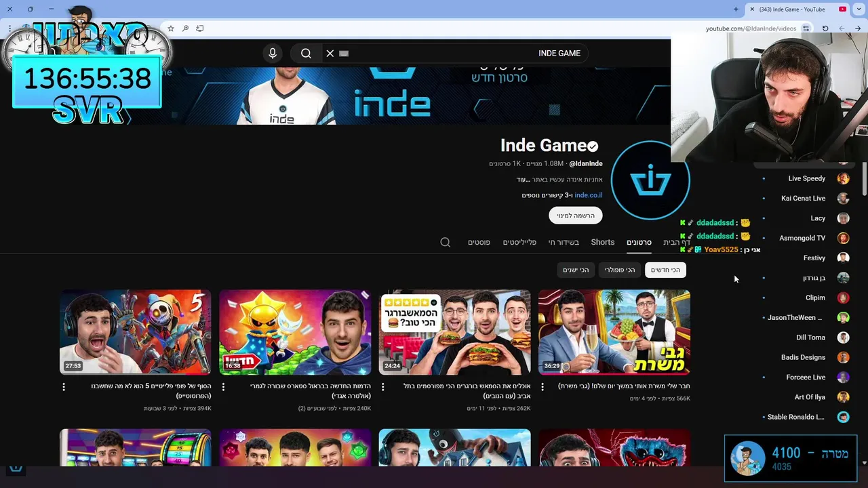Click the 394K view count text

coord(199,409)
